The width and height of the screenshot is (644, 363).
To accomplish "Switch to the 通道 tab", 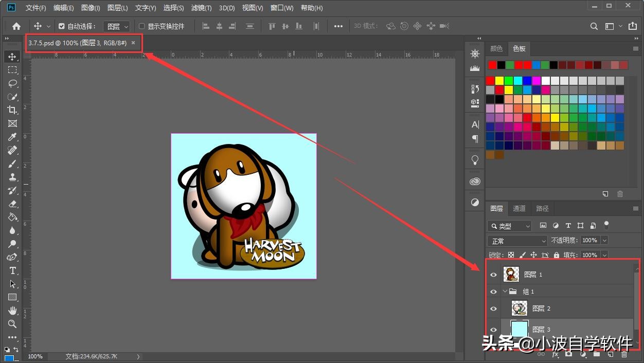I will pyautogui.click(x=520, y=208).
